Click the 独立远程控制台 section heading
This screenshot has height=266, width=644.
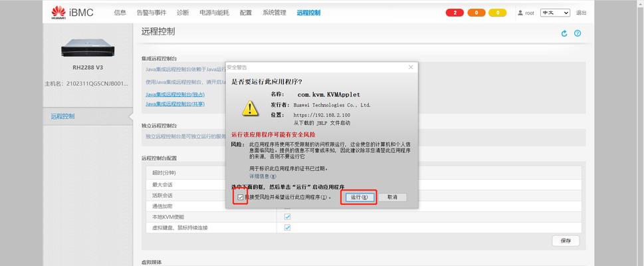159,126
